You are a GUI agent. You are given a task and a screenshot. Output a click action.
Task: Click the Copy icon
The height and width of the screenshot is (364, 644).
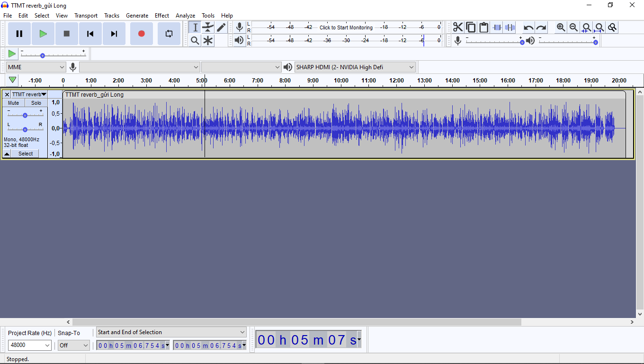click(x=471, y=27)
